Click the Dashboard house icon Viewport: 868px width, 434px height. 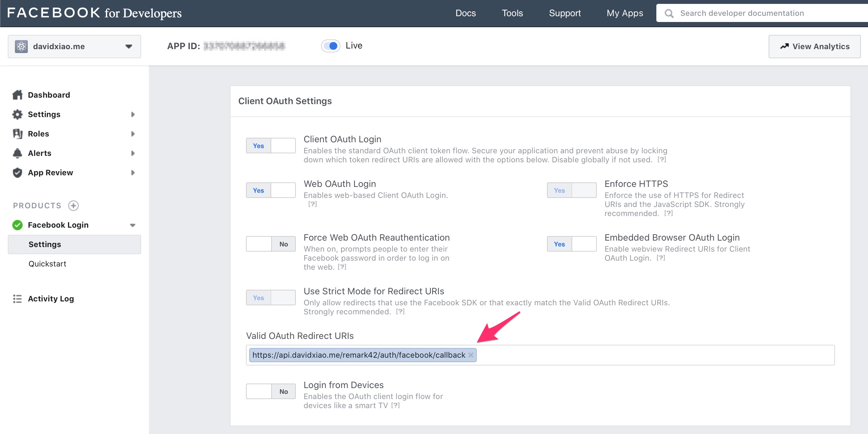pyautogui.click(x=17, y=95)
